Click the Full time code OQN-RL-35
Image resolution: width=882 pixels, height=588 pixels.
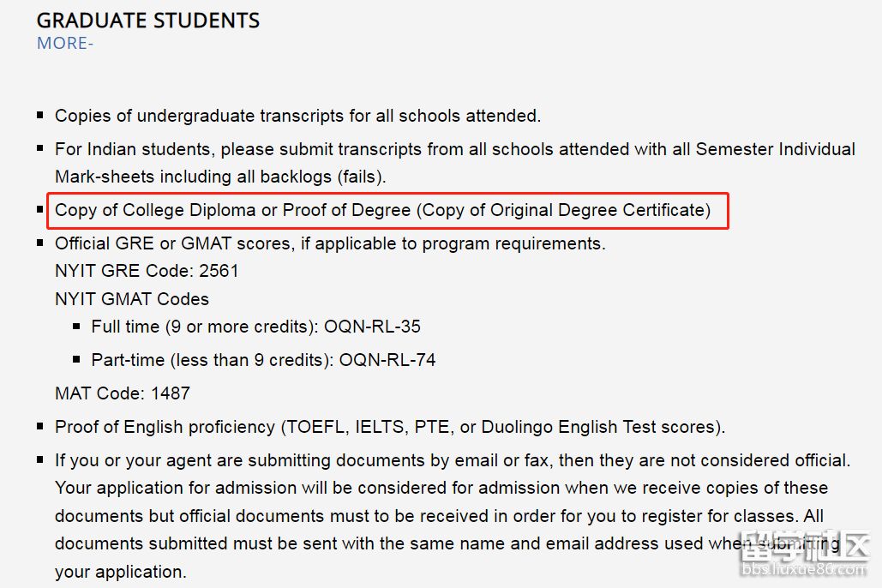coord(380,327)
